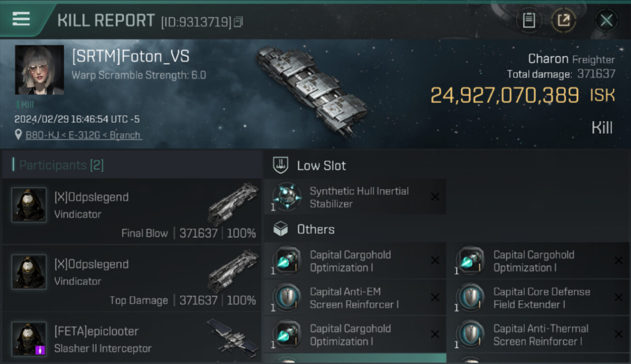
Task: Select Capital Anti-Thermal Screen Reinforcer I icon
Action: 470,334
